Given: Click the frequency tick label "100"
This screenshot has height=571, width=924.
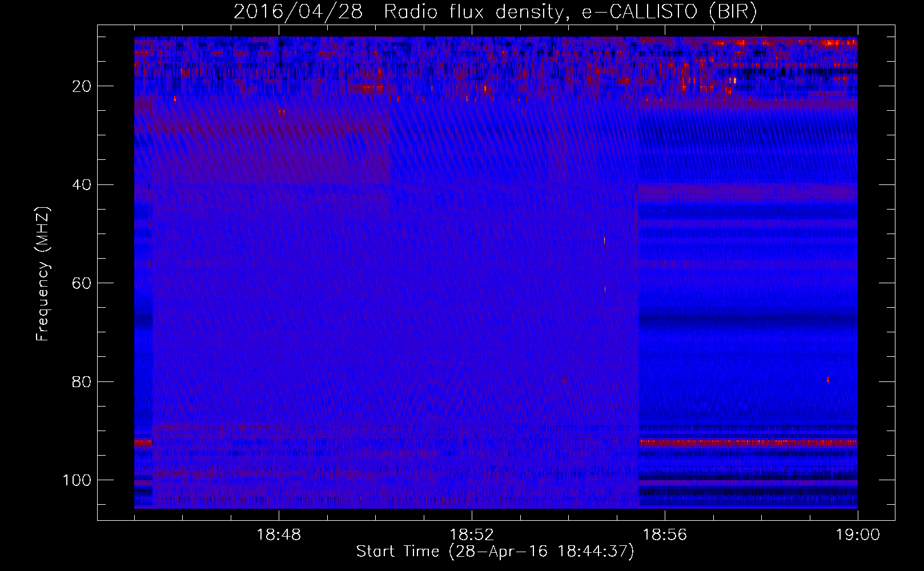Looking at the screenshot, I should (x=77, y=480).
